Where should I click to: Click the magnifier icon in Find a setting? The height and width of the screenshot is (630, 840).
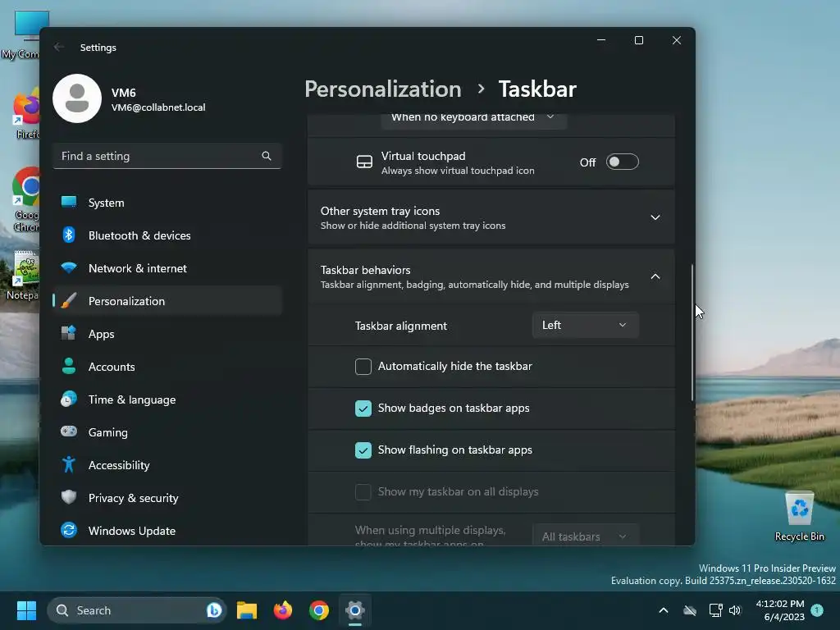(267, 156)
